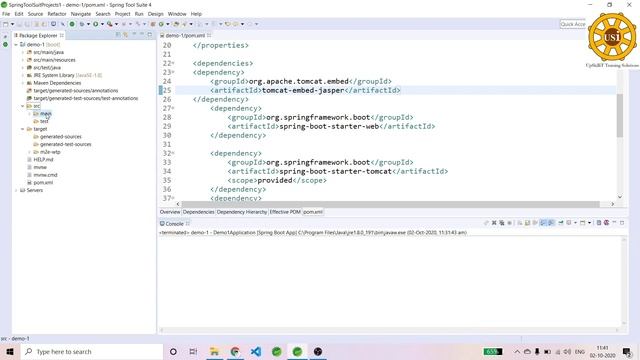
Task: Click the editor scroll-right arrow
Action: 612,204
